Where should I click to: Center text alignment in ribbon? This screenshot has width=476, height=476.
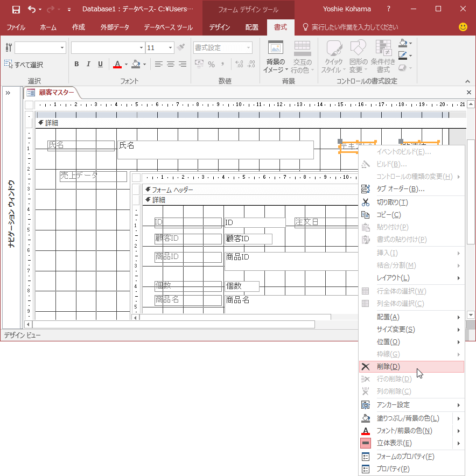[x=171, y=64]
